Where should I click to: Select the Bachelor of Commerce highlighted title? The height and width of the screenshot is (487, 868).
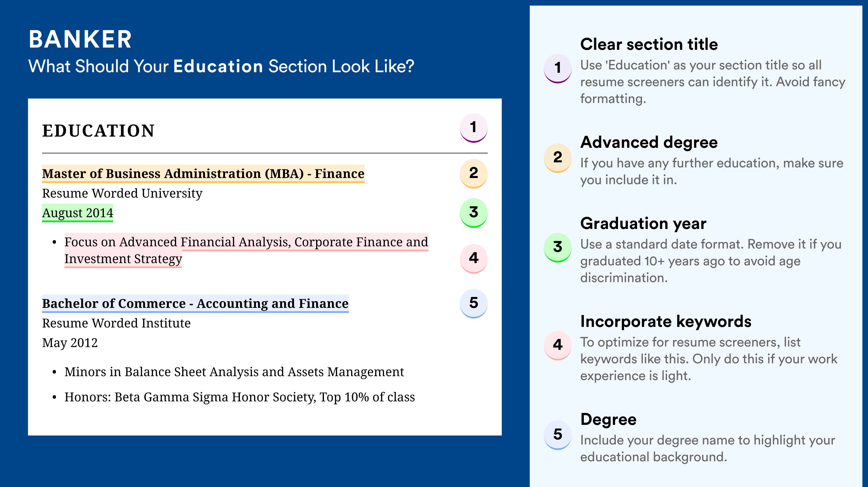(195, 304)
